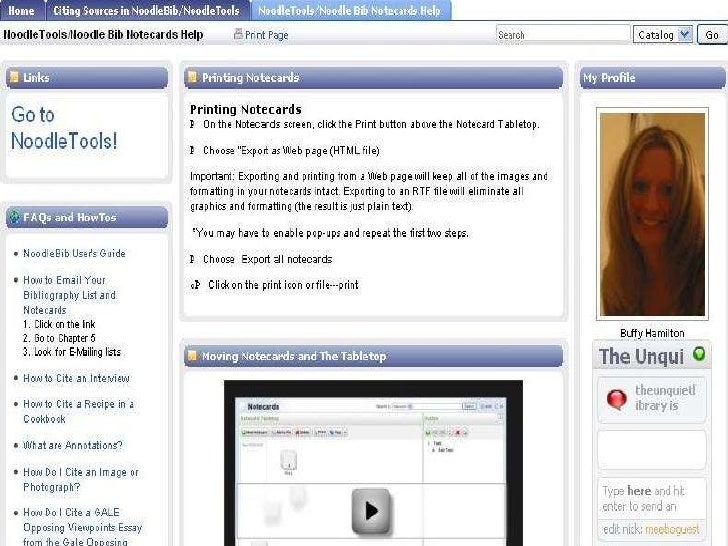Click the green status icon in chat widget
The image size is (728, 546).
point(699,354)
